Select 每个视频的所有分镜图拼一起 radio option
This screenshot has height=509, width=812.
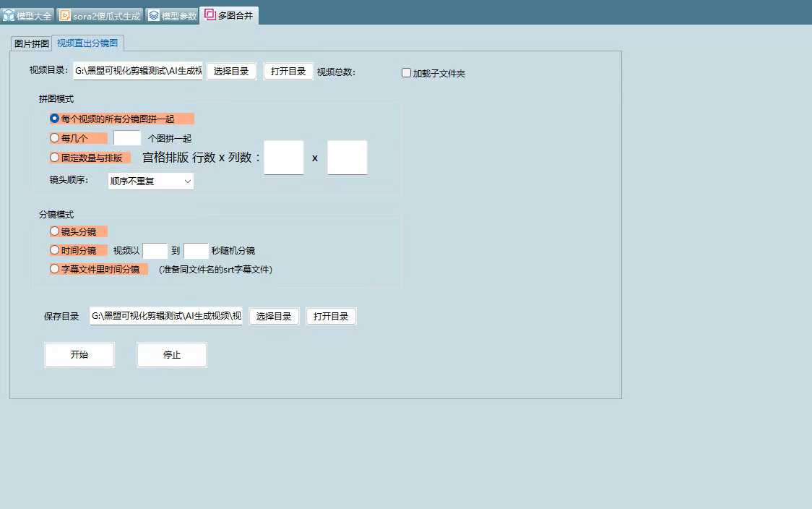coord(55,119)
